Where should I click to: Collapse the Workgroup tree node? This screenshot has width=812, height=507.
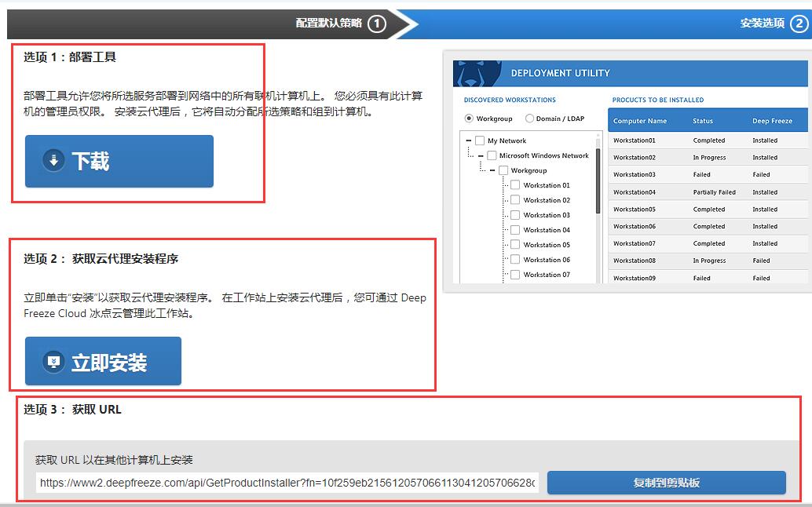[492, 170]
